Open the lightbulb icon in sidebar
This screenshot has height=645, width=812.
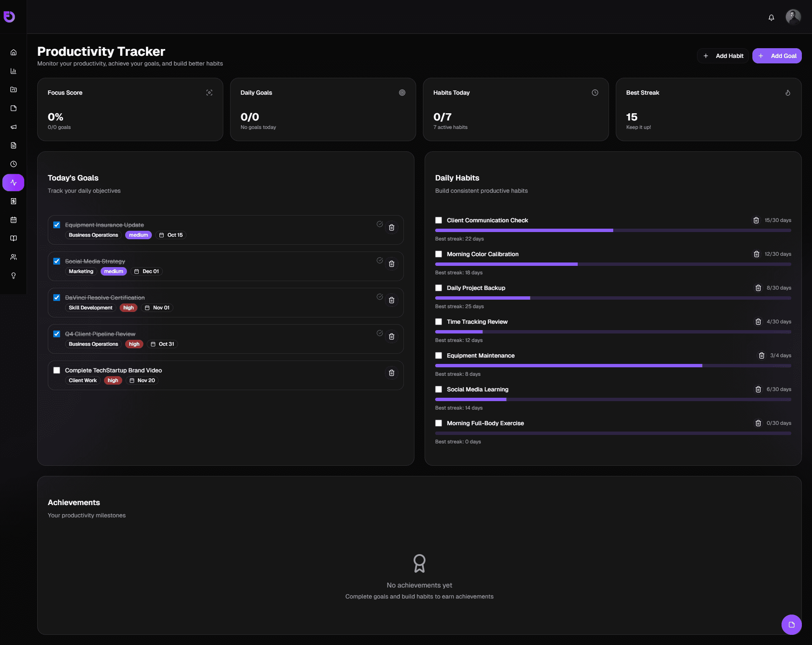(14, 276)
